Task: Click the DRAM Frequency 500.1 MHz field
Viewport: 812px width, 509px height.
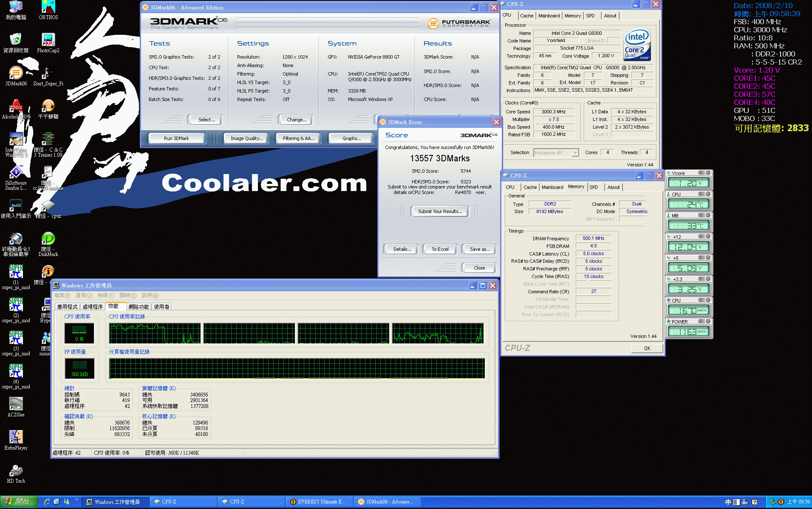Action: (x=593, y=239)
